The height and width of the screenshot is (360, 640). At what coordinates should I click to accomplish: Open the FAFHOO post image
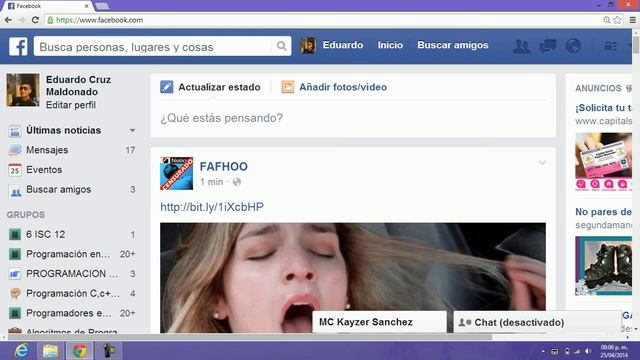353,278
